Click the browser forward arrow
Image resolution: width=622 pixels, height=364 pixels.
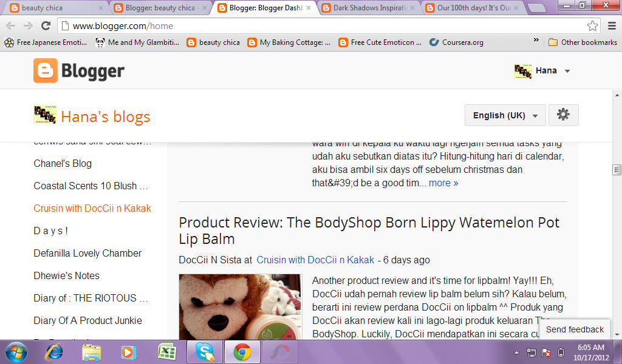coord(28,26)
